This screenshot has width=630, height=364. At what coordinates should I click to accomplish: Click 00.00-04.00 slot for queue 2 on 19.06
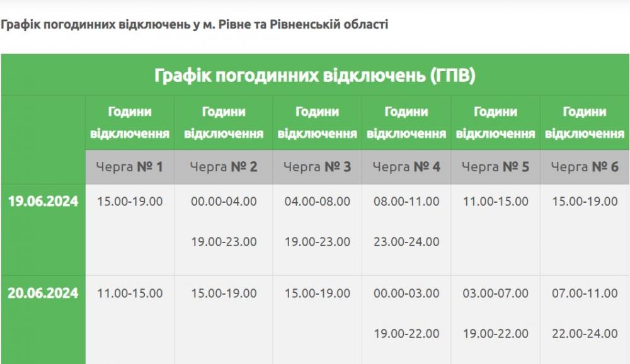(x=224, y=202)
